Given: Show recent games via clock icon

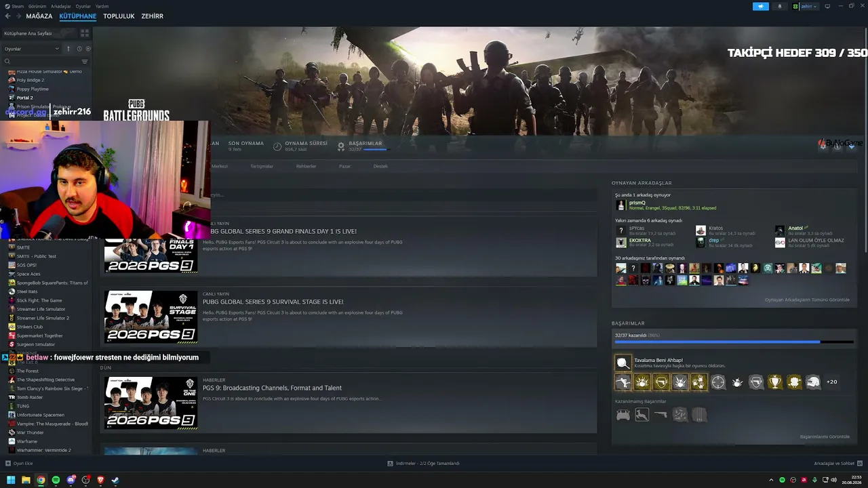Looking at the screenshot, I should pyautogui.click(x=79, y=49).
